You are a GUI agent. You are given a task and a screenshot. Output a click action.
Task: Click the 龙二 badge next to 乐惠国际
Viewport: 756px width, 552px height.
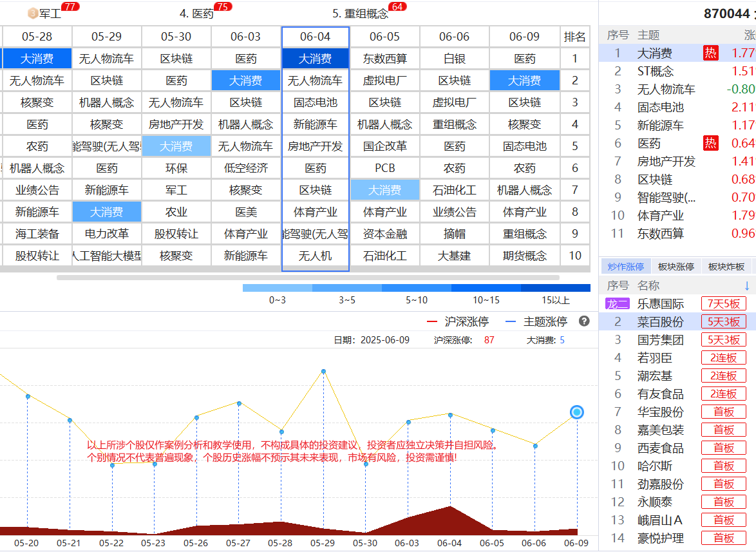tap(618, 304)
